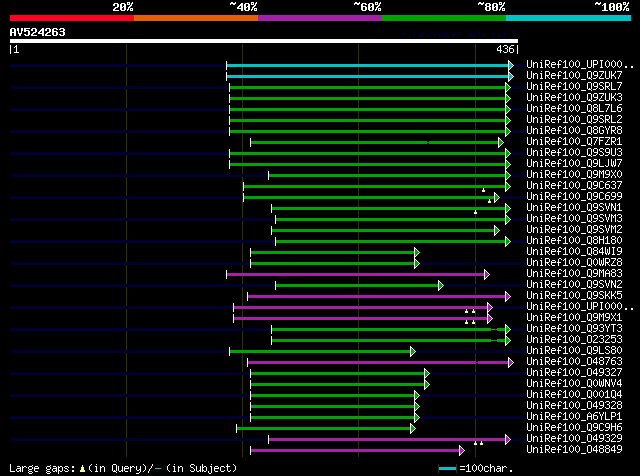Image resolution: width=640 pixels, height=476 pixels.
Task: Open hit UniRef100_Q8L7L6
Action: pyautogui.click(x=574, y=109)
